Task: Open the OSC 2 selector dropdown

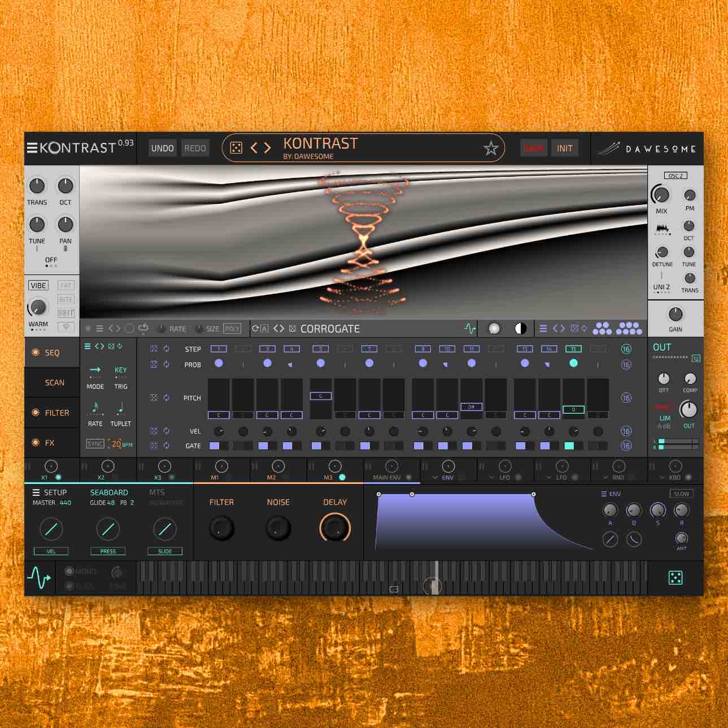Action: pyautogui.click(x=675, y=176)
